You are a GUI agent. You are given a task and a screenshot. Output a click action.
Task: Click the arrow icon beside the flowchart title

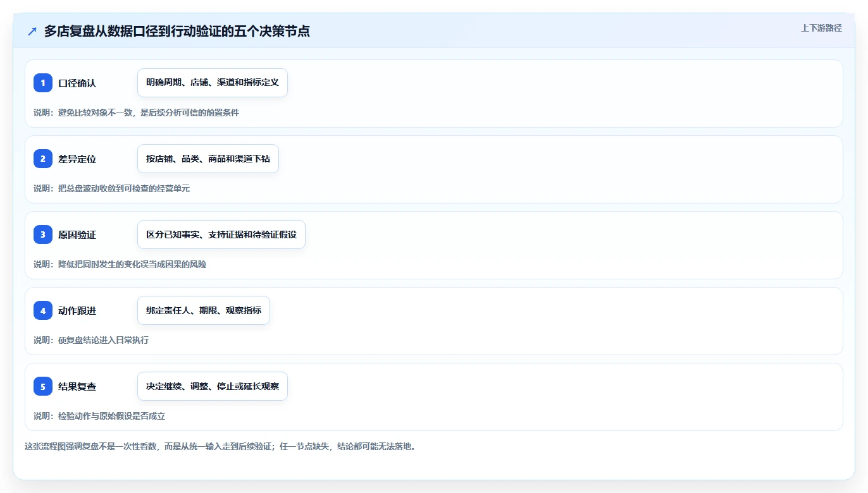point(32,31)
